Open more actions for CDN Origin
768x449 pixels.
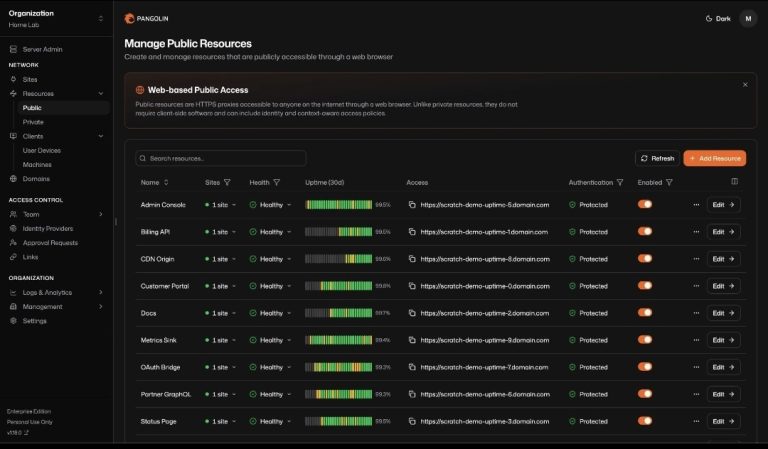coord(696,259)
